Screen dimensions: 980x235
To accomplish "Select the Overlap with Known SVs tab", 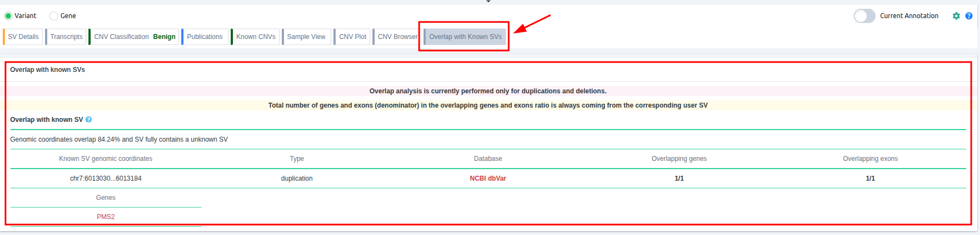I will coord(465,37).
